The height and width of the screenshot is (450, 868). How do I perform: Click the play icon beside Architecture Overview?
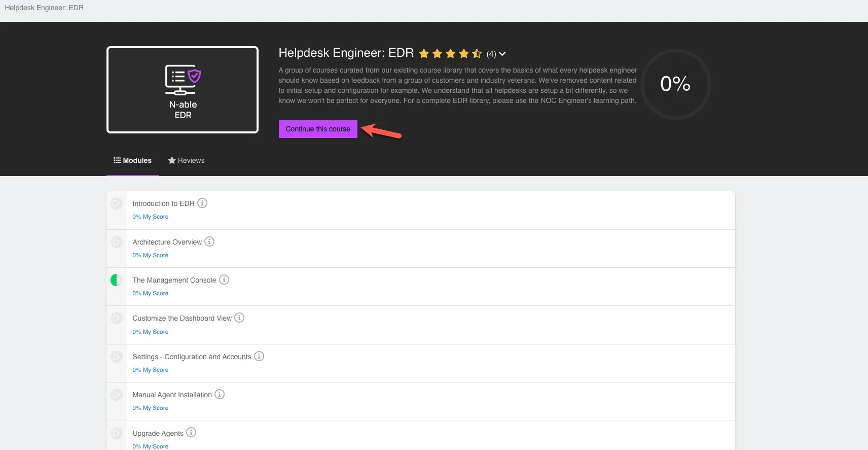point(117,242)
